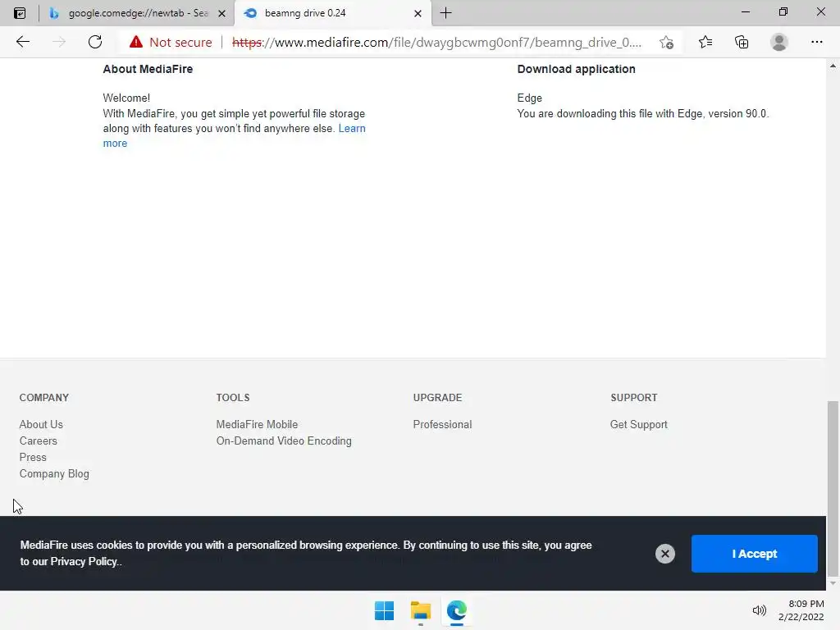840x630 pixels.
Task: Click the I Accept cookies button
Action: [x=755, y=554]
